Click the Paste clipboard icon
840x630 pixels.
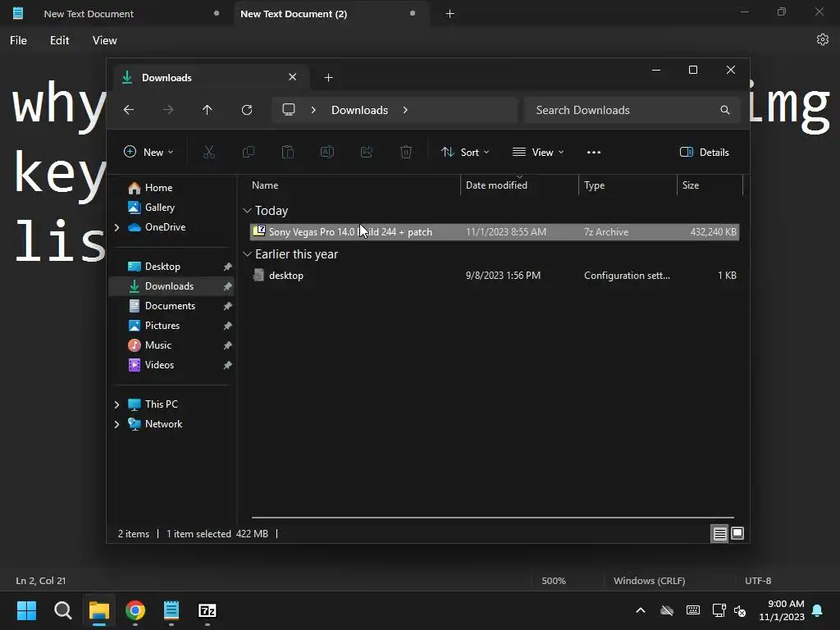(288, 152)
